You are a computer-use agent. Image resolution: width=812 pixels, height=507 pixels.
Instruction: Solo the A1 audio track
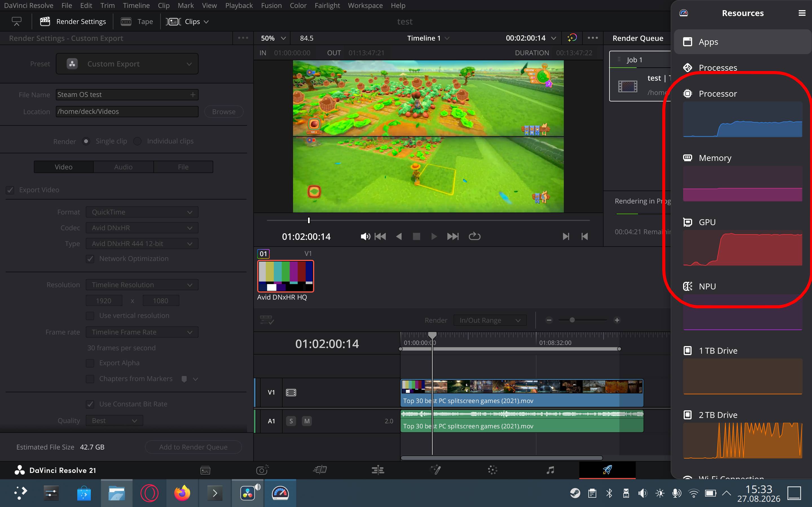pos(291,421)
